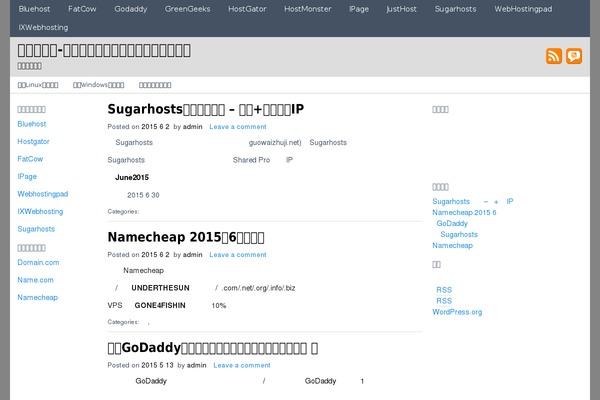Open admin author link on GoDaddy post
Screen dimensions: 600x400
pos(197,365)
